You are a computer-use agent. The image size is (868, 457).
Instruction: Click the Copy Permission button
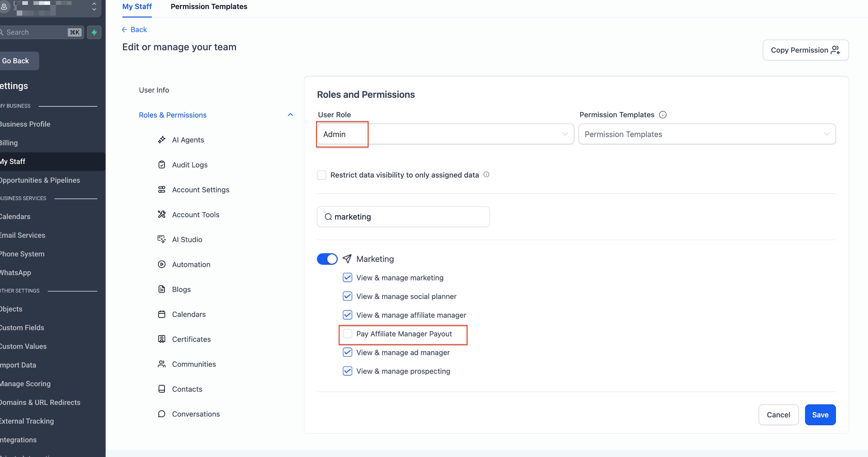[806, 50]
